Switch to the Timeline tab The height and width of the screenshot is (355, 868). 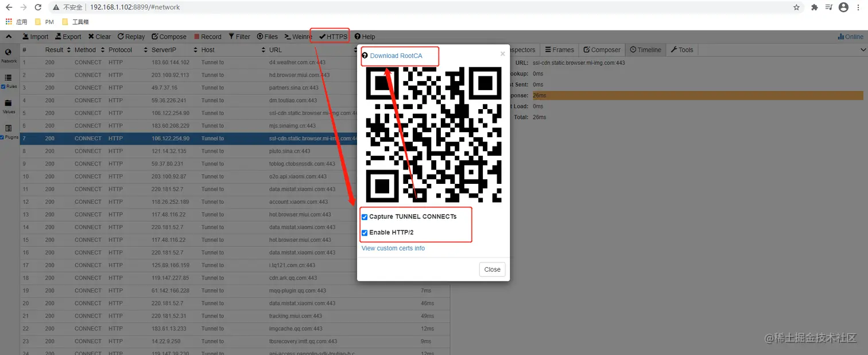(645, 50)
